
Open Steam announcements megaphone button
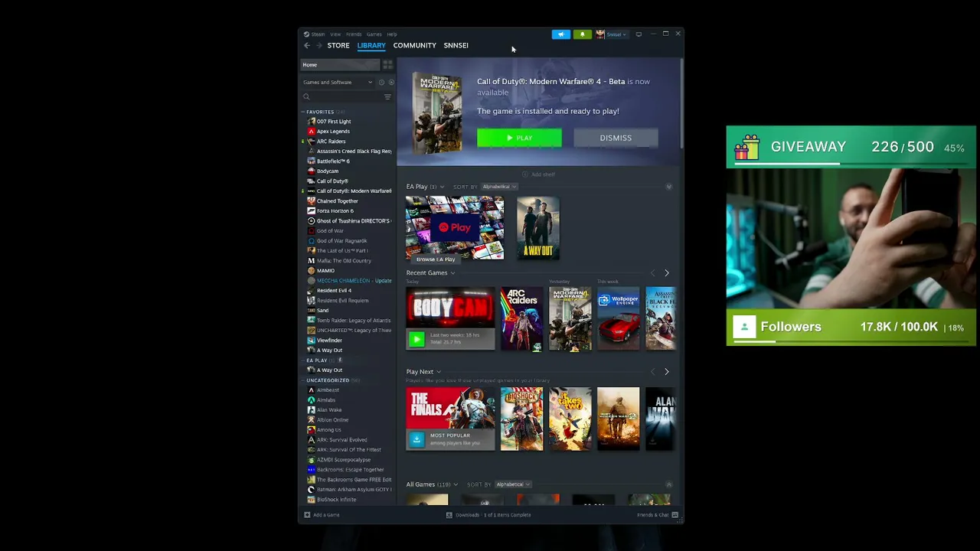[561, 34]
